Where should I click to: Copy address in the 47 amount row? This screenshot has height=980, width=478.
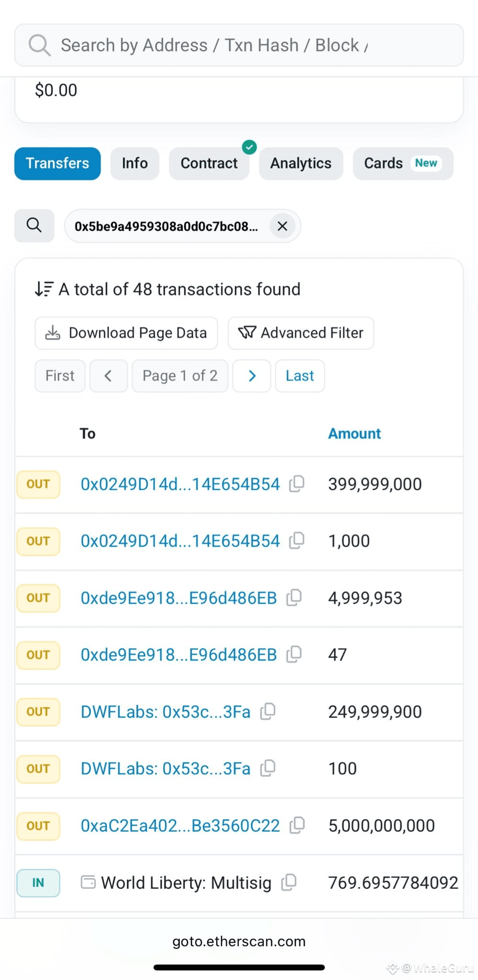(294, 654)
